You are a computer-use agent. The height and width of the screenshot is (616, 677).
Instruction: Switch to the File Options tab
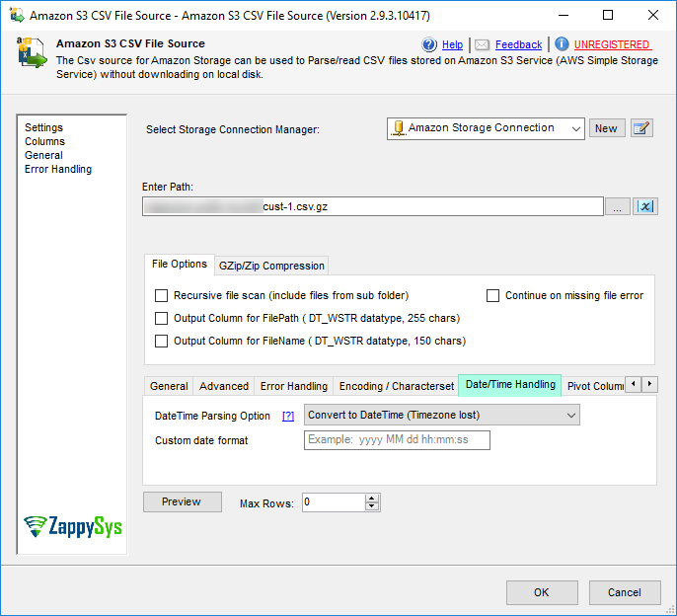(180, 264)
